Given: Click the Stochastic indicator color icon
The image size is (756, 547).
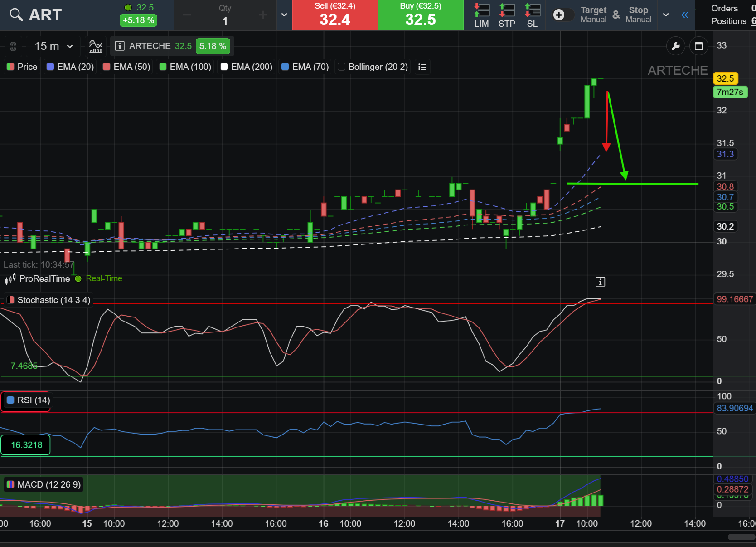Looking at the screenshot, I should [10, 300].
